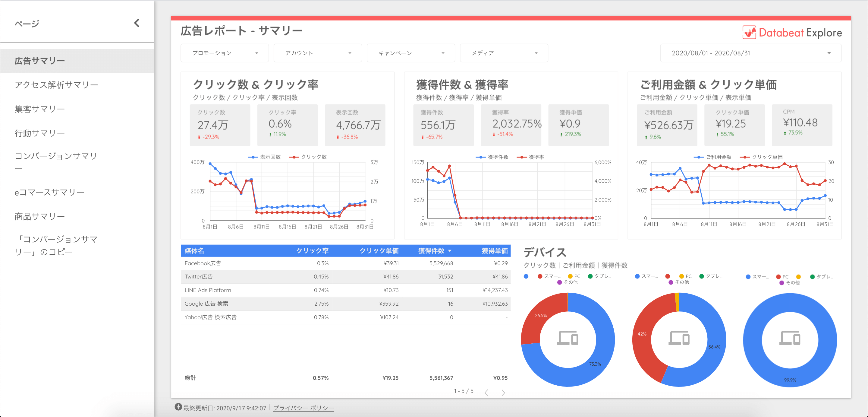The image size is (868, 417).
Task: Click the 総計 totals row
Action: coord(346,378)
